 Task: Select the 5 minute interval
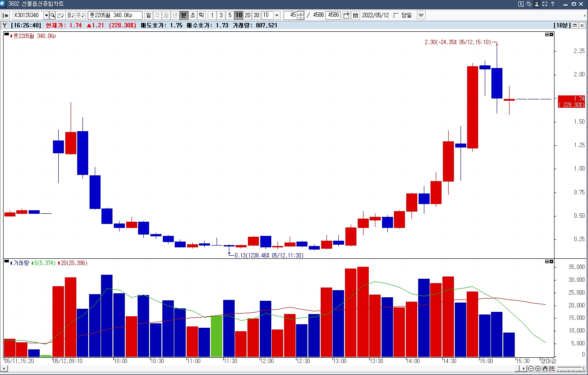click(230, 15)
